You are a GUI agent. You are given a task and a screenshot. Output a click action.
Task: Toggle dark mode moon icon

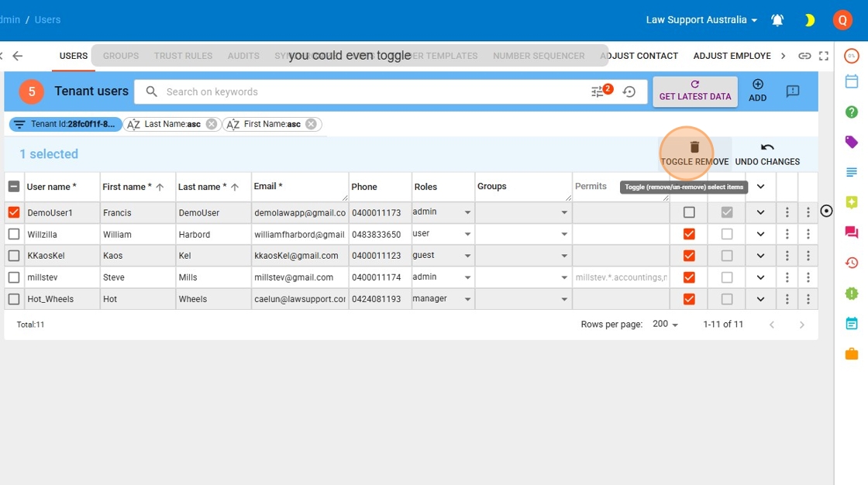coord(809,20)
